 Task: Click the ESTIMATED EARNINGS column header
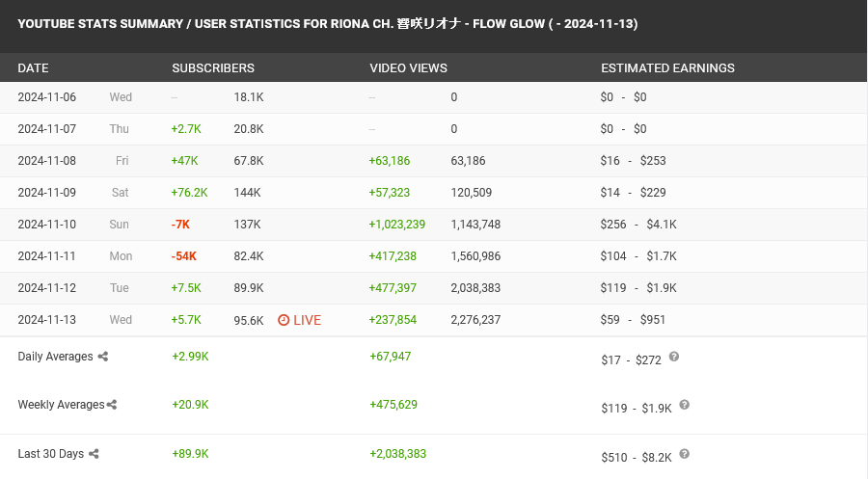click(x=667, y=68)
